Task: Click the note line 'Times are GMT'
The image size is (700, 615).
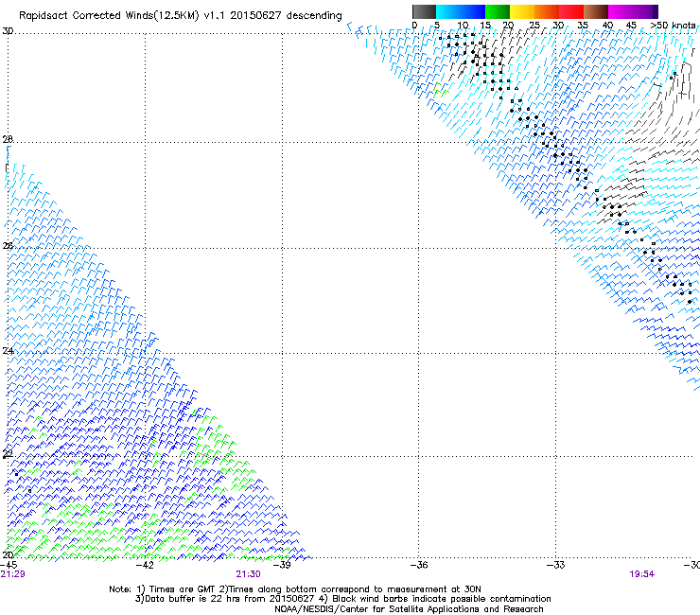Action: click(182, 589)
